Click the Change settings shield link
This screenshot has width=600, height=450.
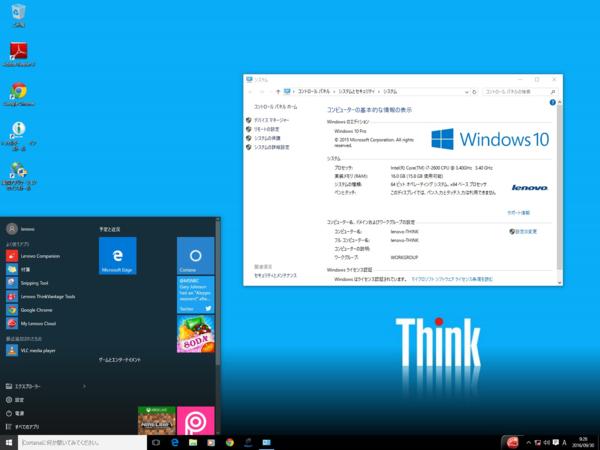(x=523, y=232)
